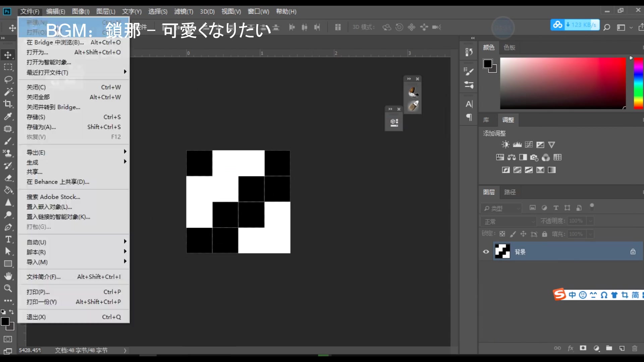
Task: Expand 自动 submenu
Action: tap(73, 242)
